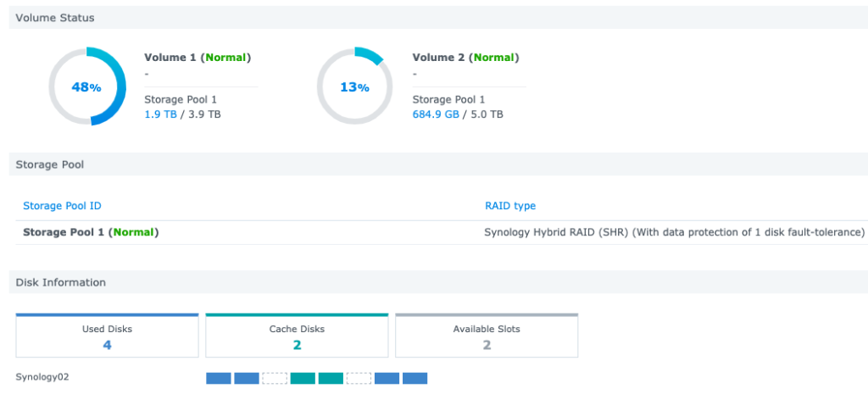The height and width of the screenshot is (394, 868).
Task: Sort by RAID type column header
Action: [x=509, y=206]
